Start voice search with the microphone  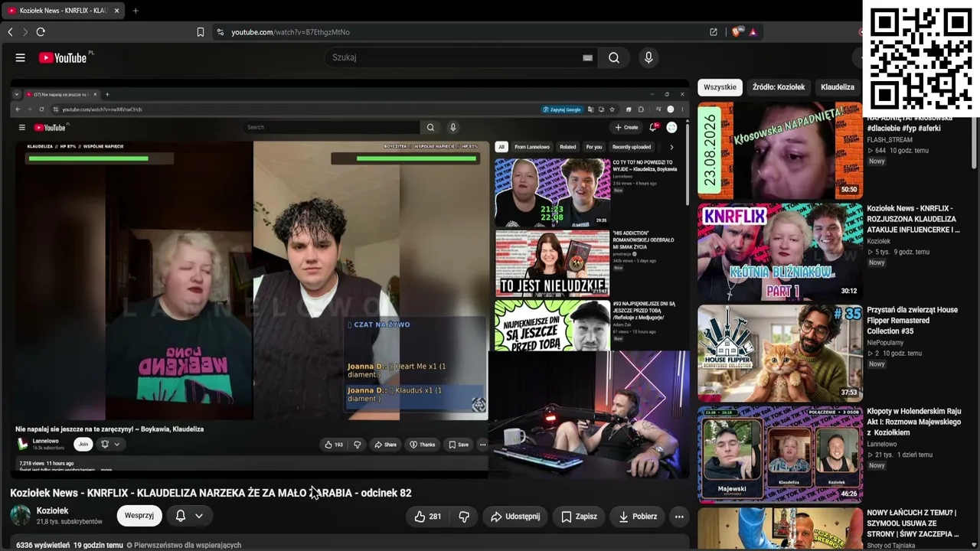coord(648,57)
